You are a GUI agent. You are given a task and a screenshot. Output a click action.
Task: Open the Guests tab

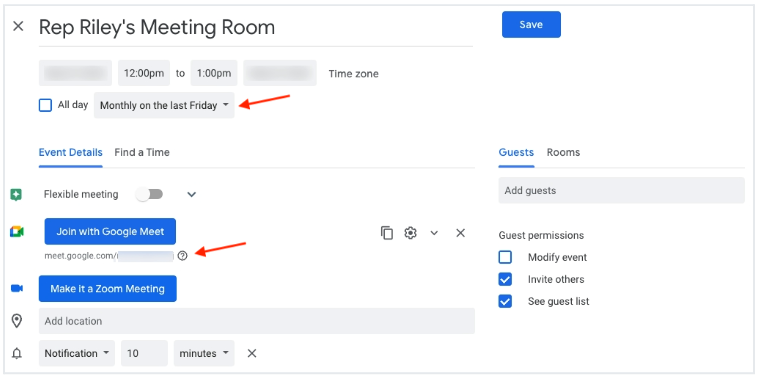[x=516, y=152]
